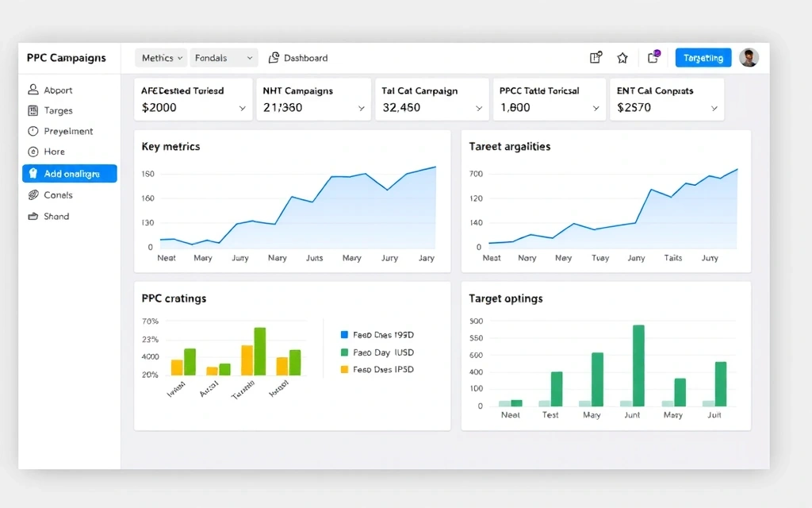This screenshot has width=812, height=508.
Task: Switch to the Dashboard tab
Action: point(299,57)
